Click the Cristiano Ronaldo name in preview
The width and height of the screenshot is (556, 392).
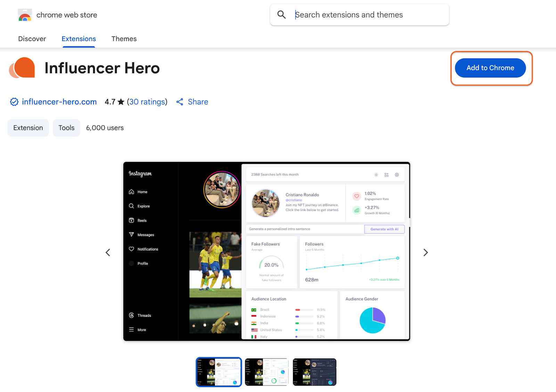(x=302, y=195)
